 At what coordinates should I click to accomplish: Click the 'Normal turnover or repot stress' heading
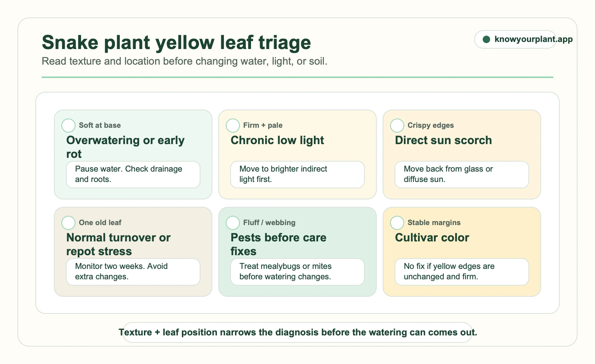[x=118, y=244]
